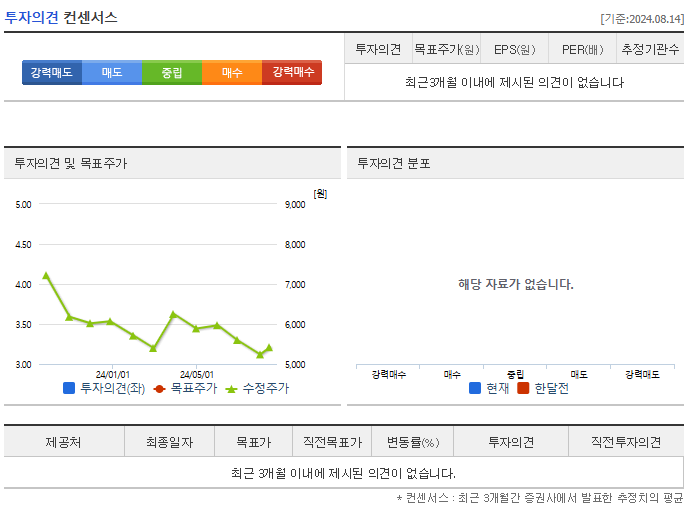Viewport: 688px width, 509px height.
Task: Click the 매도 distribution axis label
Action: click(x=579, y=374)
